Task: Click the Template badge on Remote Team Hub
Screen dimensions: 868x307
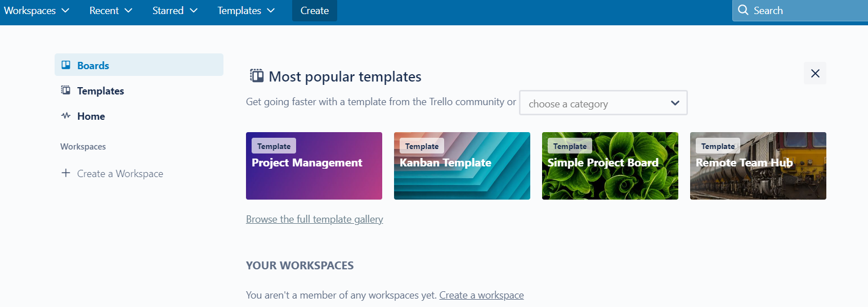Action: (718, 146)
